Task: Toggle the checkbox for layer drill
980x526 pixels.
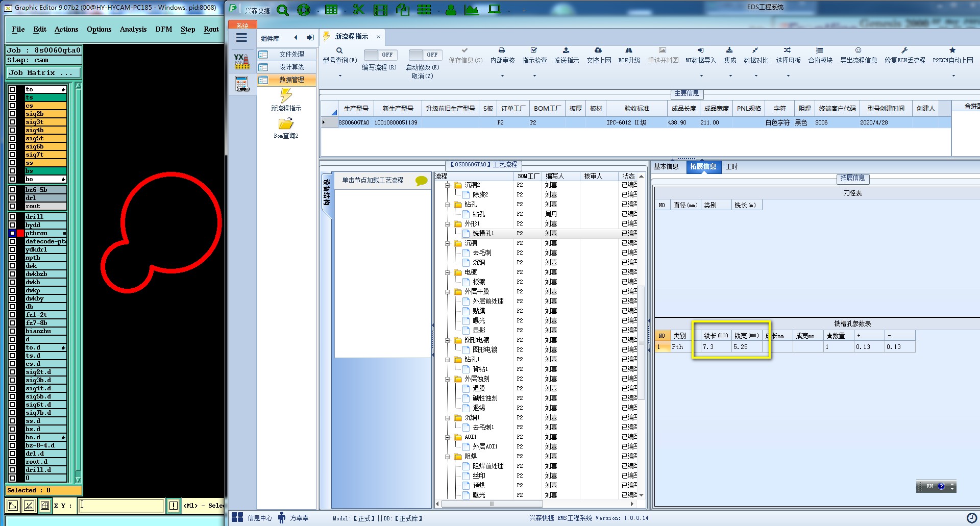Action: click(x=12, y=217)
